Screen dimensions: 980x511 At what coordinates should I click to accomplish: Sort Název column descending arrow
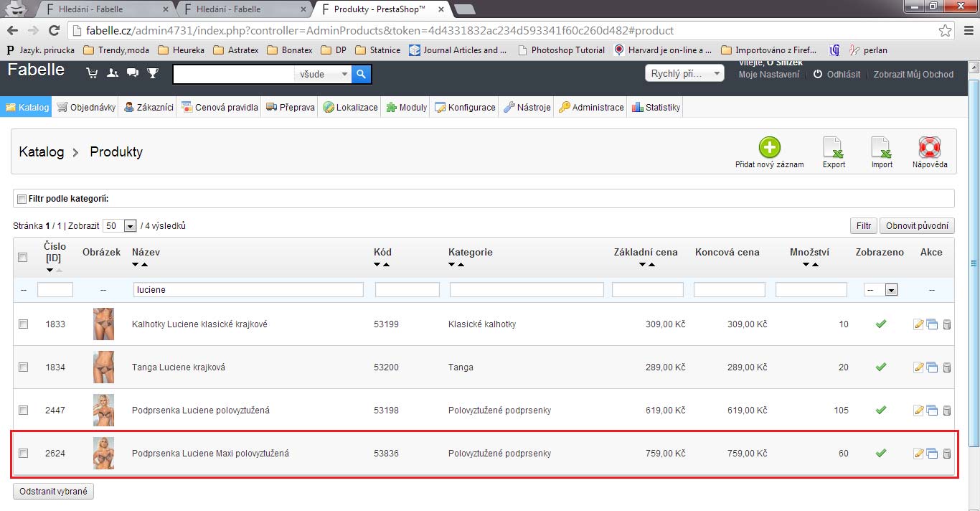coord(136,265)
